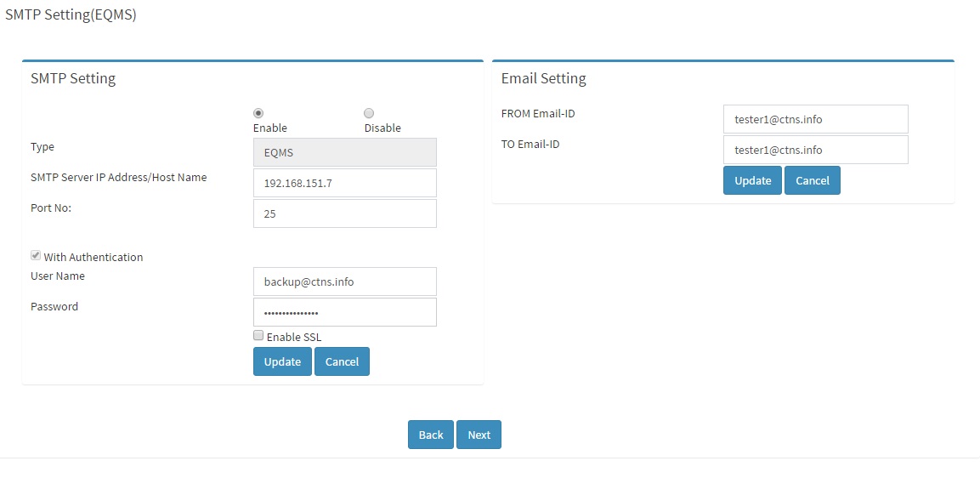The height and width of the screenshot is (489, 980).
Task: Cancel changes in Email Setting panel
Action: (x=813, y=180)
